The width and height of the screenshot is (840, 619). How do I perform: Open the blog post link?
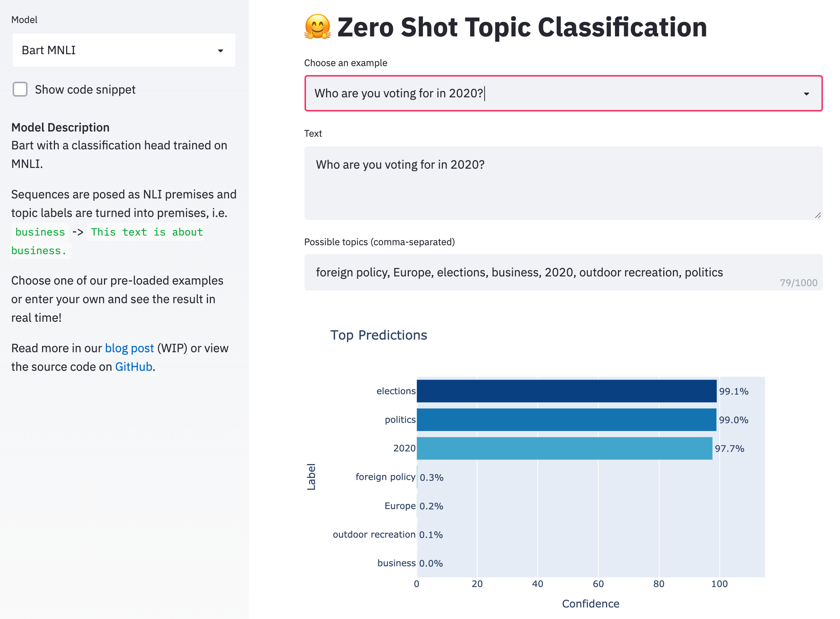(x=129, y=348)
